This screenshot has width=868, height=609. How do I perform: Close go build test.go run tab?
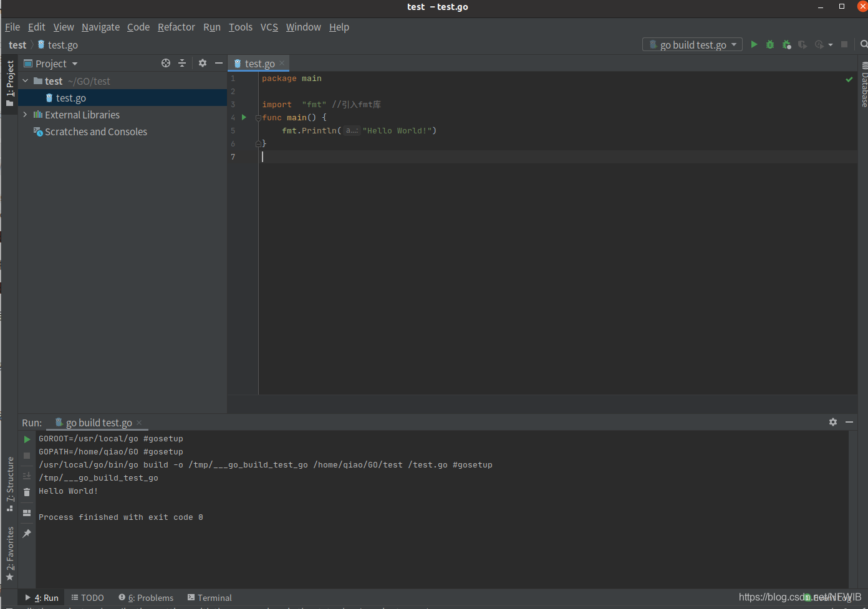139,423
